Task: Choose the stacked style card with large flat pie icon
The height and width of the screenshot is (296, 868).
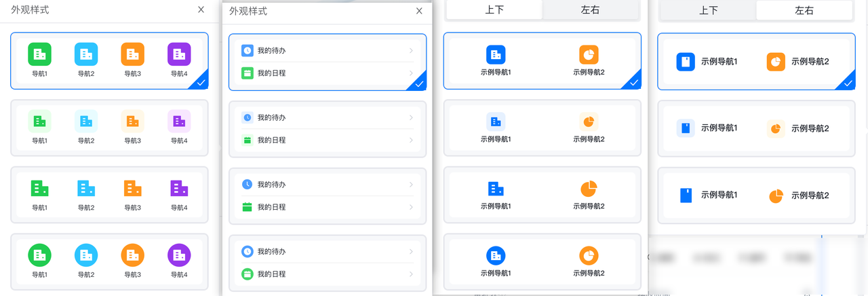Action: tap(542, 195)
